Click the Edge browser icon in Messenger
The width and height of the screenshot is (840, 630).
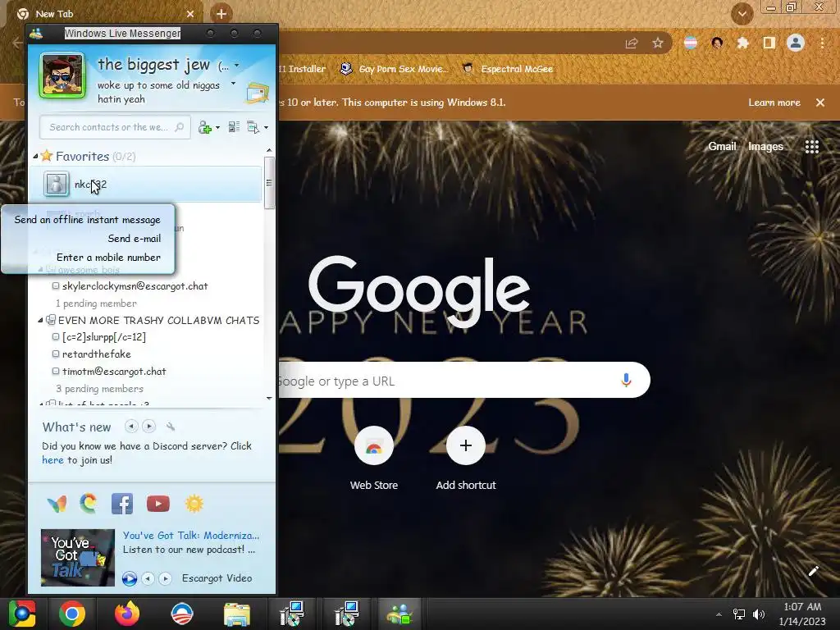89,503
